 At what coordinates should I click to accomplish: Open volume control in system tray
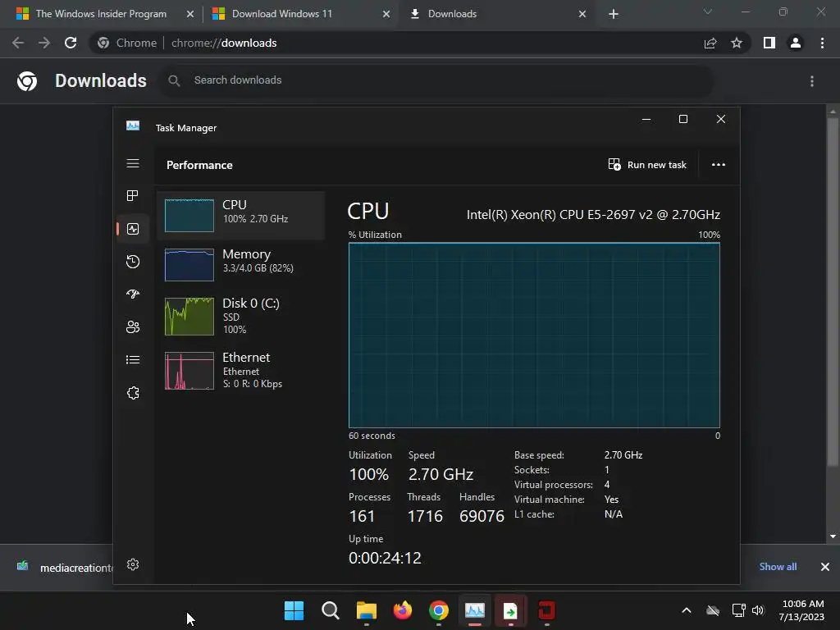pos(757,610)
